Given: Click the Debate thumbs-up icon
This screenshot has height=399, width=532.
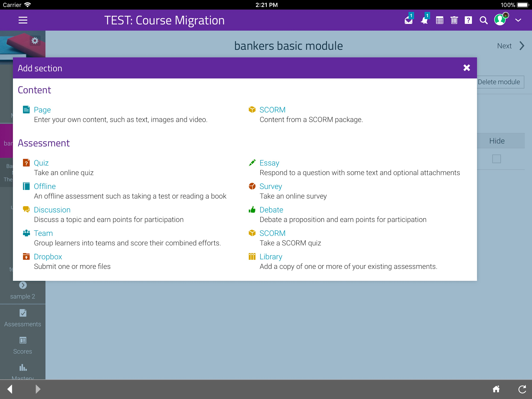Looking at the screenshot, I should click(252, 210).
